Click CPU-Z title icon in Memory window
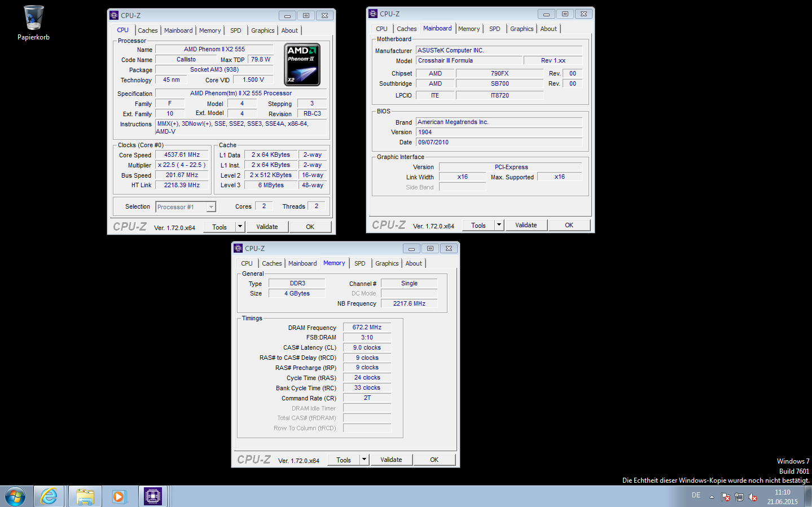Image resolution: width=812 pixels, height=507 pixels. click(x=238, y=248)
